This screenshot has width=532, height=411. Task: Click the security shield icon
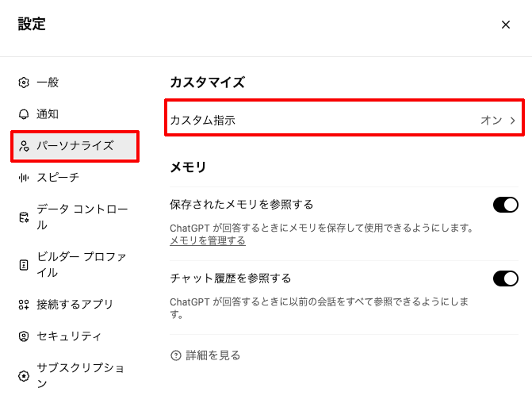24,336
